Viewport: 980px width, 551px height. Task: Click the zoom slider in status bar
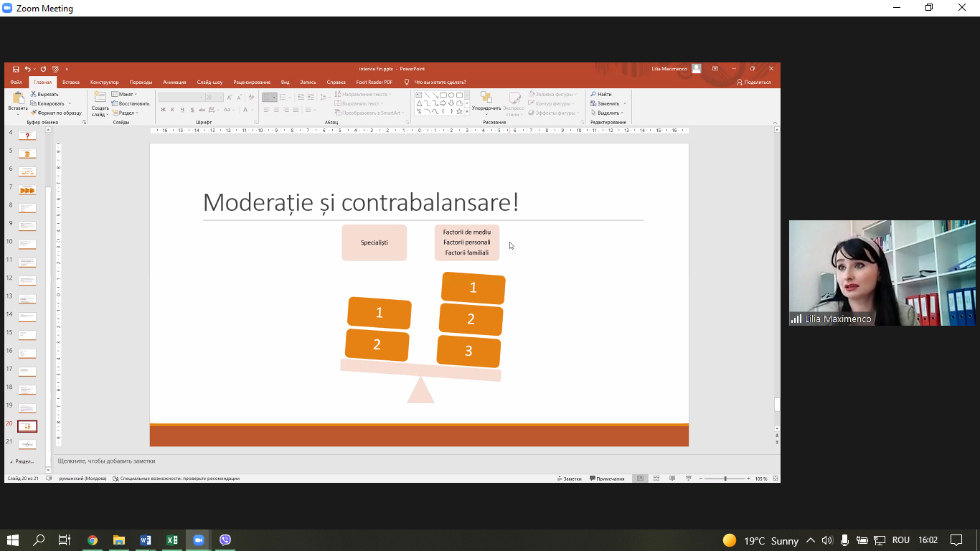click(725, 479)
